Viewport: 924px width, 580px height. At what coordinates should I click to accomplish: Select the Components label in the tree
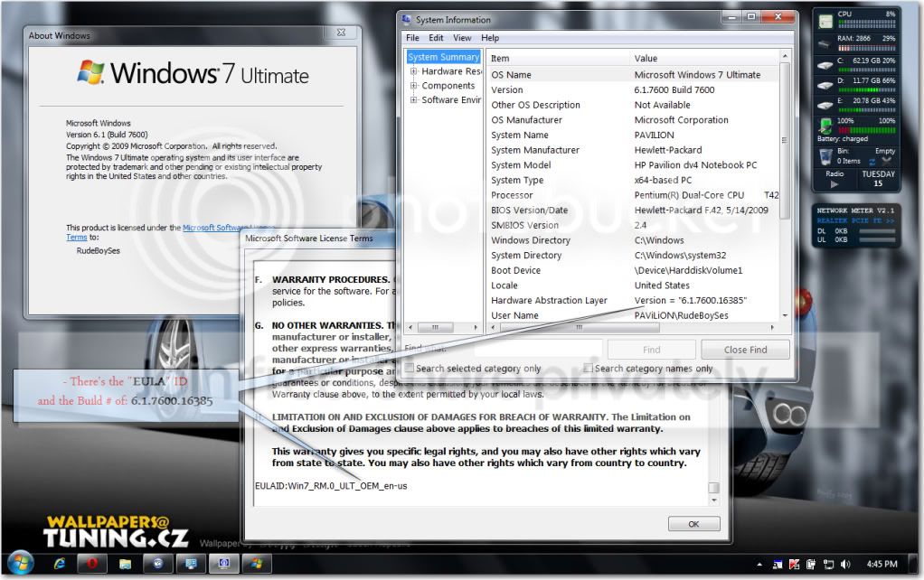click(x=448, y=86)
